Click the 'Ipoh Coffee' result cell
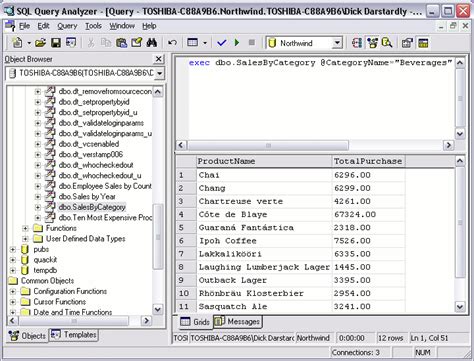Image resolution: width=474 pixels, height=361 pixels. pos(264,241)
